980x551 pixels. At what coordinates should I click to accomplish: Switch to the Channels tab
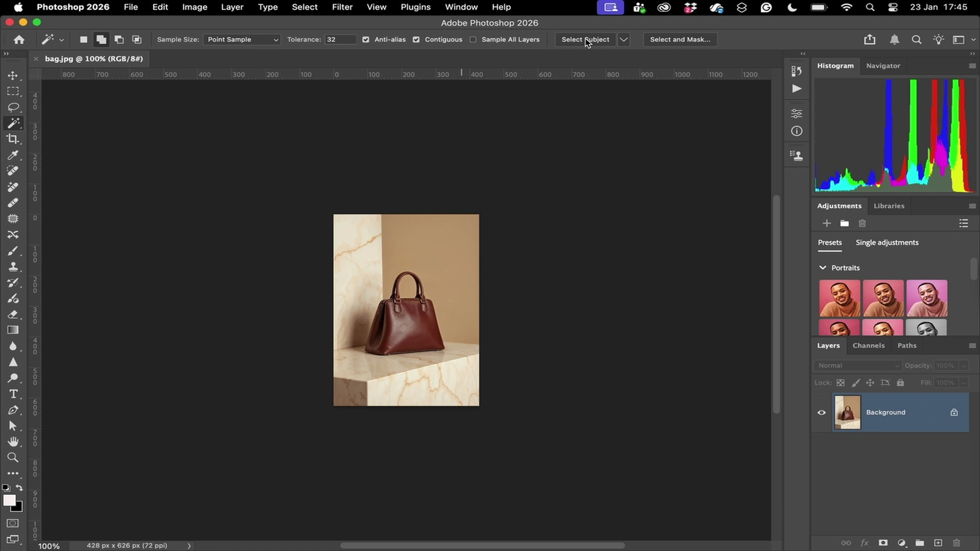[869, 345]
